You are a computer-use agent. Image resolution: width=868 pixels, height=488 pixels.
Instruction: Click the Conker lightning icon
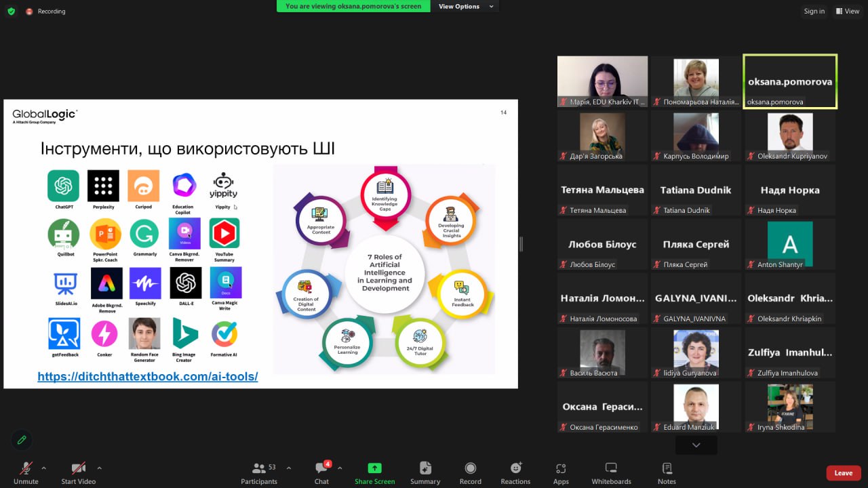point(104,333)
